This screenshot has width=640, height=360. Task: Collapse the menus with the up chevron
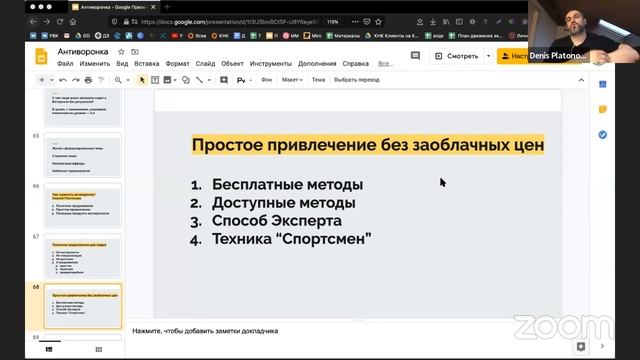click(581, 80)
